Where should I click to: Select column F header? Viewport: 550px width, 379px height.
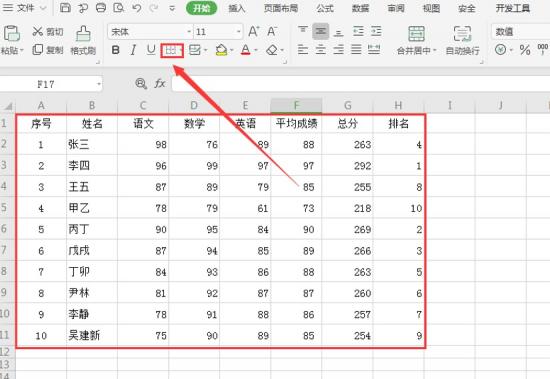(296, 105)
